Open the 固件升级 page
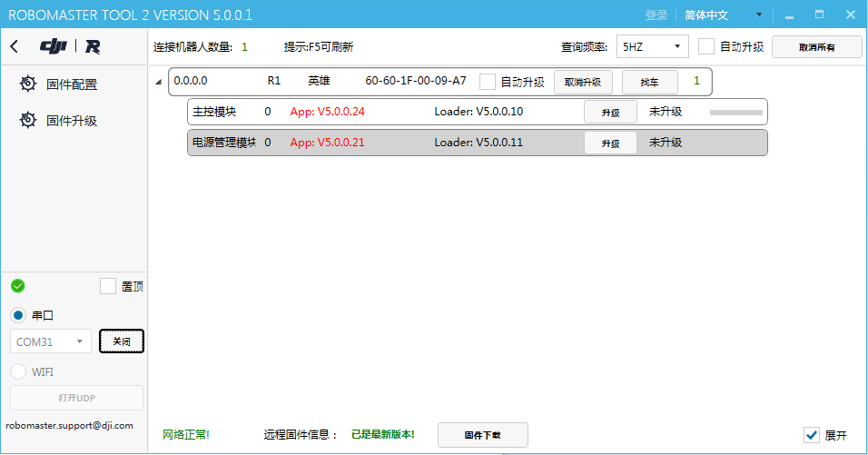The image size is (868, 455). coord(72,121)
